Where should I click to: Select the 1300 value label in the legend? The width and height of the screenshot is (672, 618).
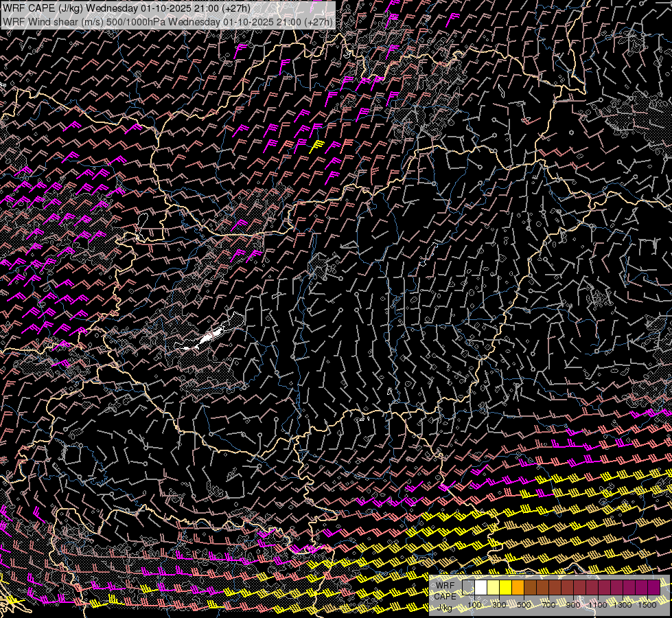pos(622,604)
